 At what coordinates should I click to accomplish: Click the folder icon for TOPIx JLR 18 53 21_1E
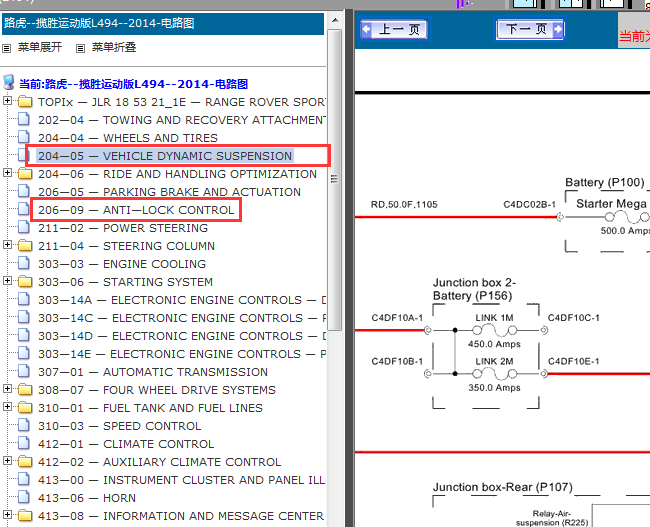[x=25, y=102]
